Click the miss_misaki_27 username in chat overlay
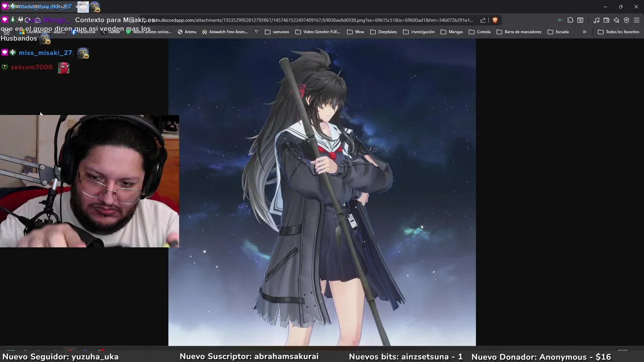Image resolution: width=644 pixels, height=362 pixels. [x=46, y=53]
